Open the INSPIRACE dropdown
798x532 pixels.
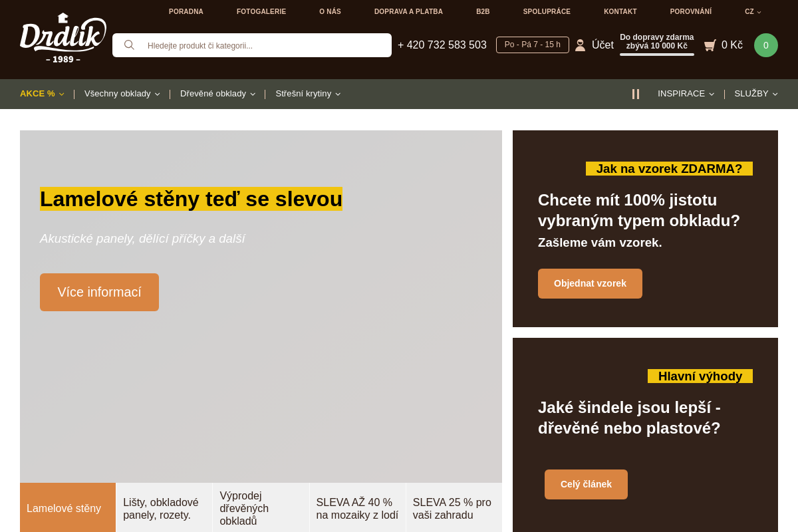pyautogui.click(x=686, y=94)
